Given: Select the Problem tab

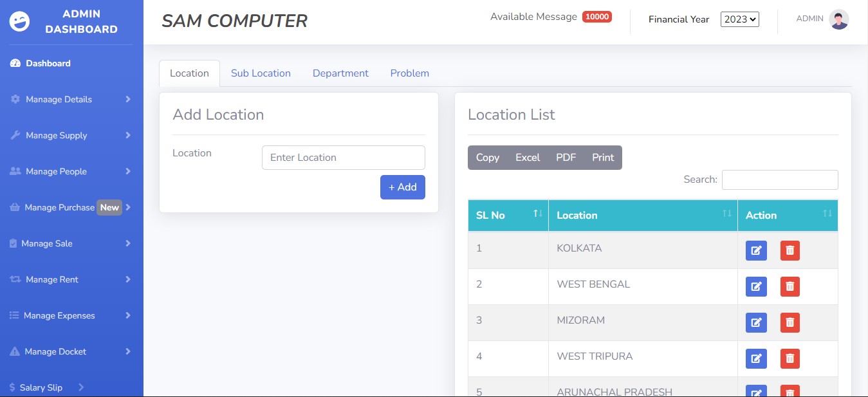Looking at the screenshot, I should [409, 73].
